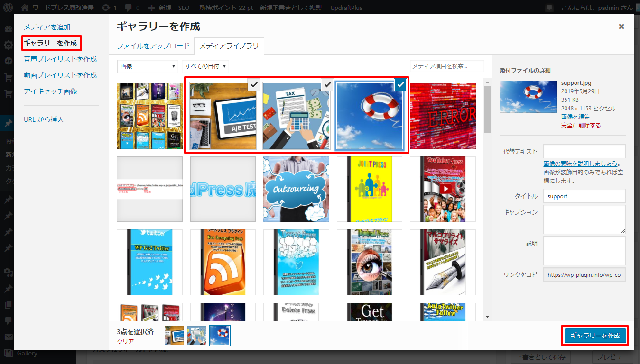
Task: Close the gallery dialog with the X icon
Action: coord(621,27)
